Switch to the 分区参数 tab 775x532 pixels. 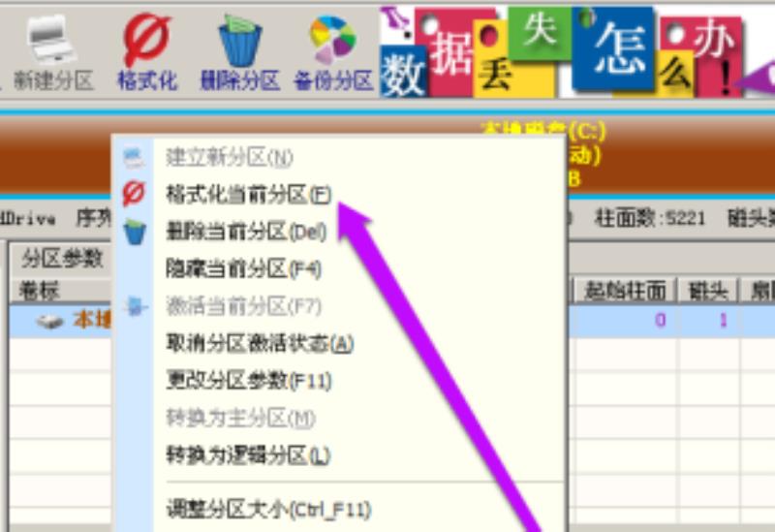pyautogui.click(x=61, y=258)
